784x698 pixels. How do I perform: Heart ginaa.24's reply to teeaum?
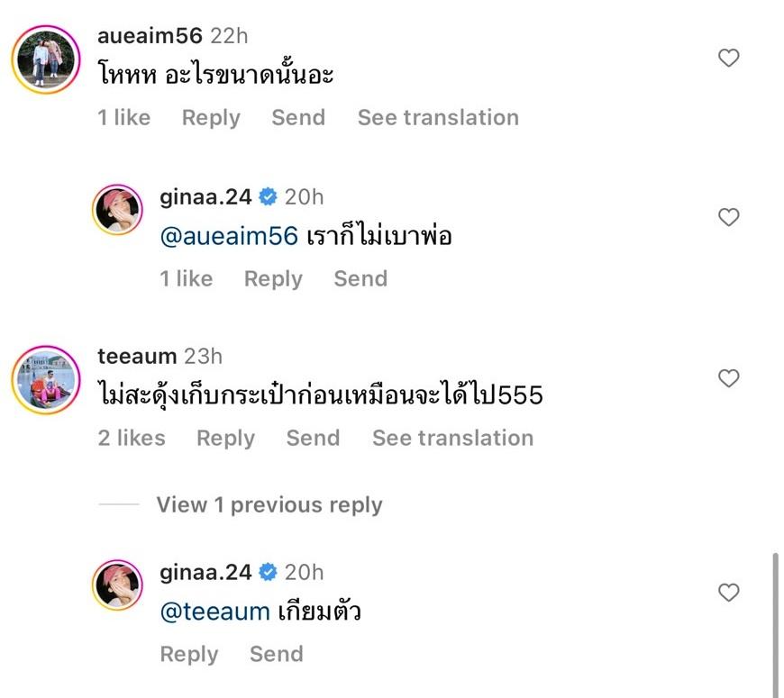click(x=728, y=592)
